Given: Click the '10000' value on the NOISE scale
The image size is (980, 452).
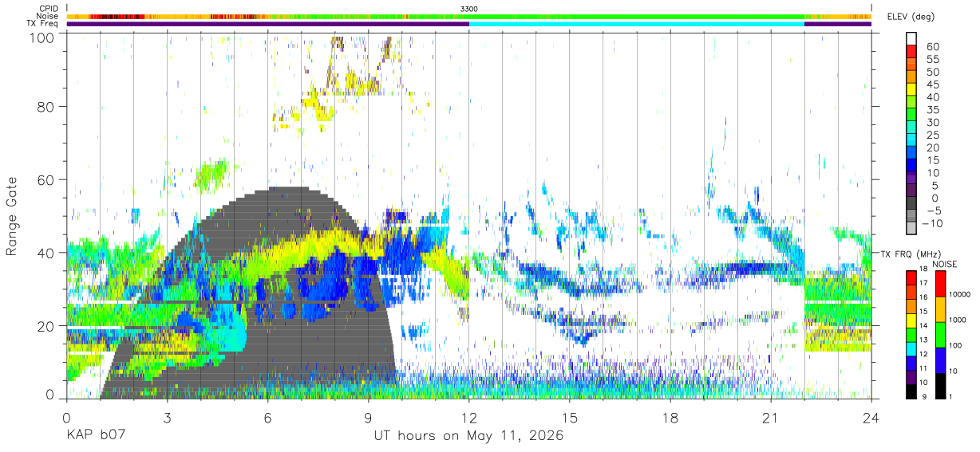Looking at the screenshot, I should [x=959, y=295].
